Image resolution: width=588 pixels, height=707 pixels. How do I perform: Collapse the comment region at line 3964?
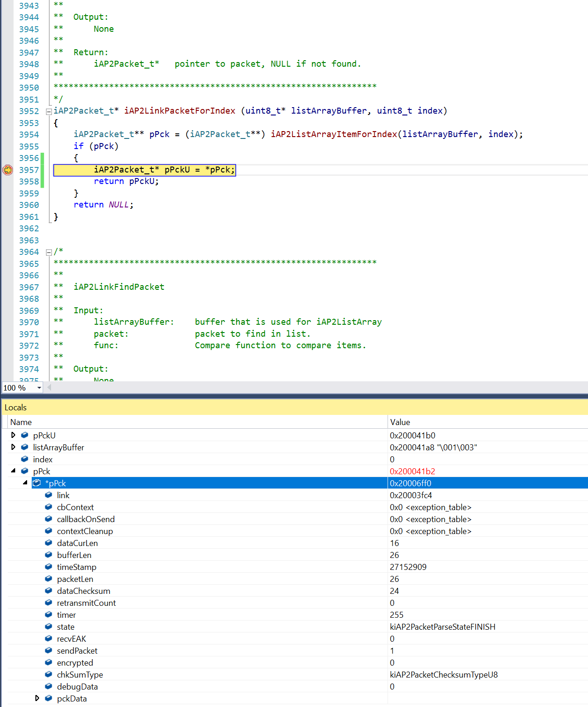coord(49,252)
